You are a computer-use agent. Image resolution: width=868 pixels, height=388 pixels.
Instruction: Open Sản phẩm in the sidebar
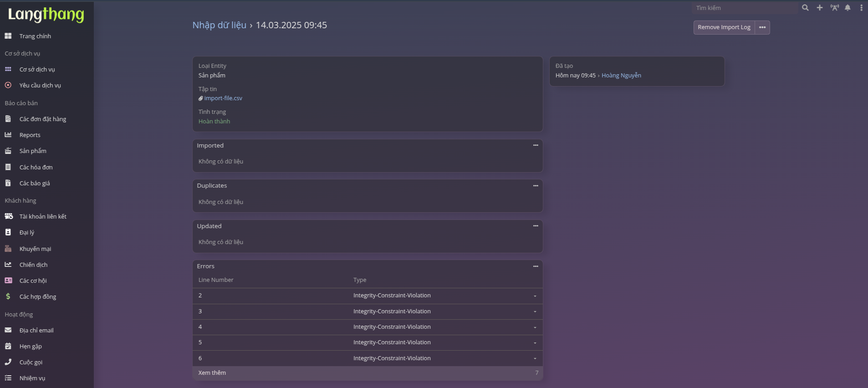point(33,151)
